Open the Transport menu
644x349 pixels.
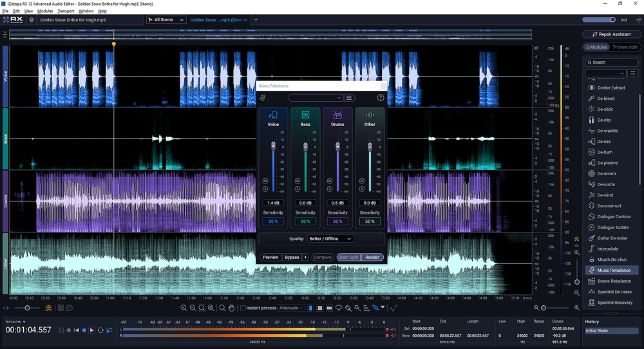(x=66, y=11)
